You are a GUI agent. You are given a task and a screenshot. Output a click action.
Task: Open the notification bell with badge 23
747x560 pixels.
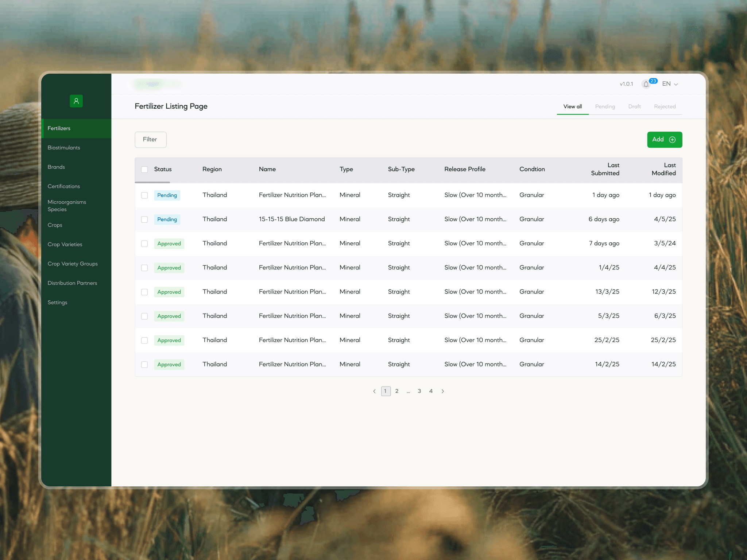(646, 84)
